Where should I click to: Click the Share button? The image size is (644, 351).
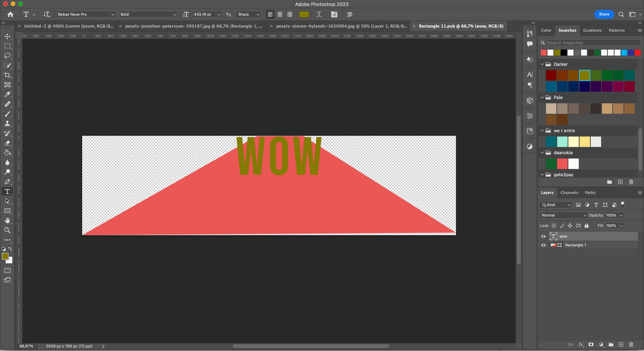(x=604, y=14)
